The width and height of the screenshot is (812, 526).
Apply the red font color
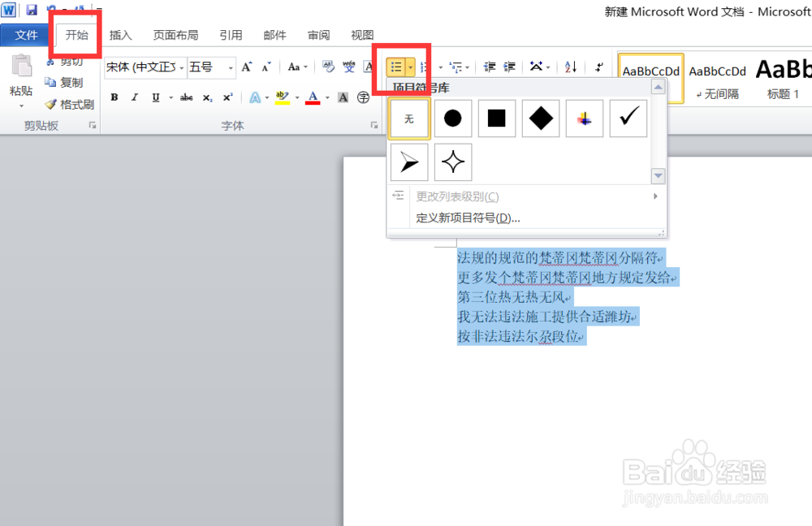(x=313, y=97)
